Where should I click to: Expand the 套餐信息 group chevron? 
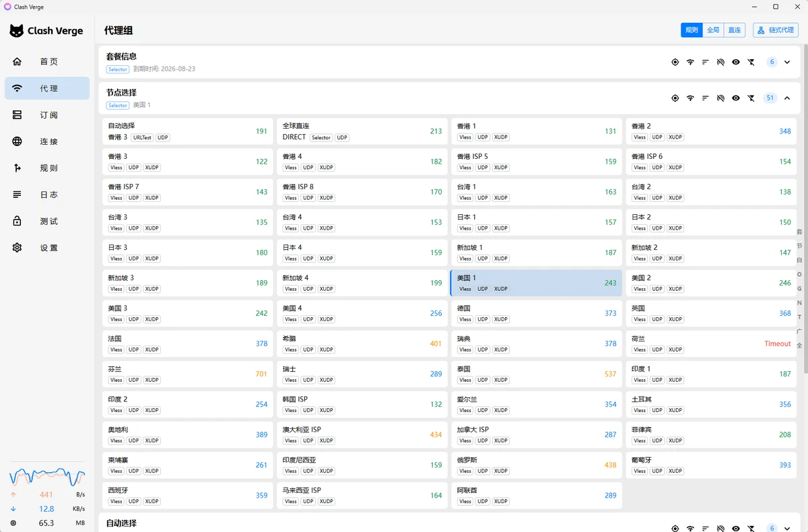787,62
